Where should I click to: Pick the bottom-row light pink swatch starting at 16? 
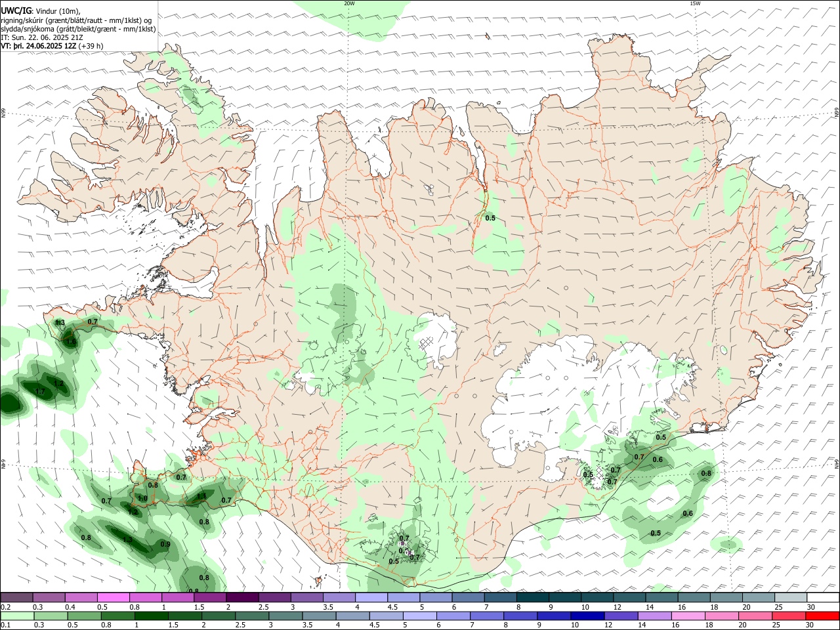click(688, 616)
